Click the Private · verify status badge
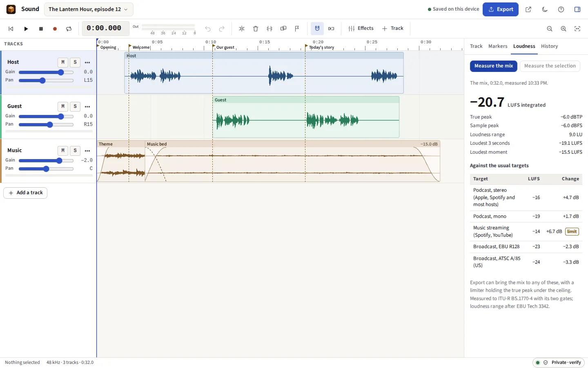The width and height of the screenshot is (588, 368). pos(559,363)
